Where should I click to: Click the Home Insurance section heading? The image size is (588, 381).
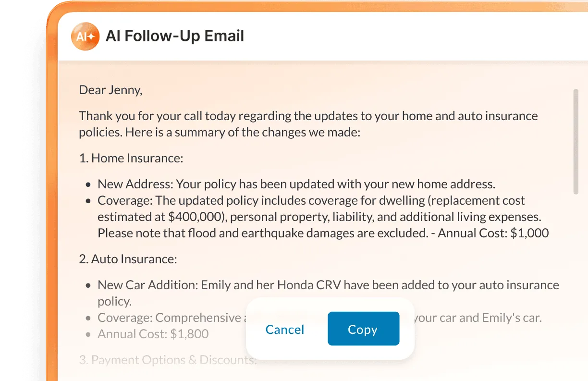(130, 158)
